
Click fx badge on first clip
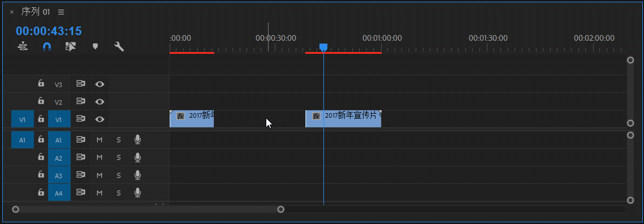181,116
